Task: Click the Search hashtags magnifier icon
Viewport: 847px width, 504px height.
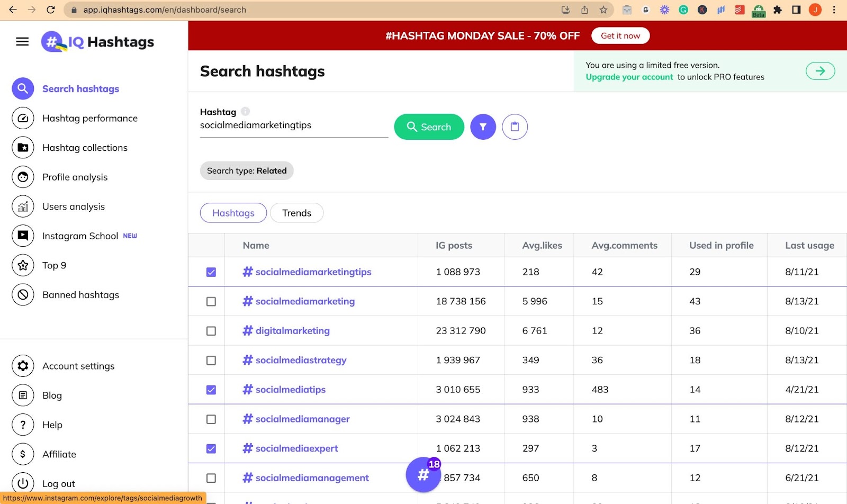Action: point(23,89)
